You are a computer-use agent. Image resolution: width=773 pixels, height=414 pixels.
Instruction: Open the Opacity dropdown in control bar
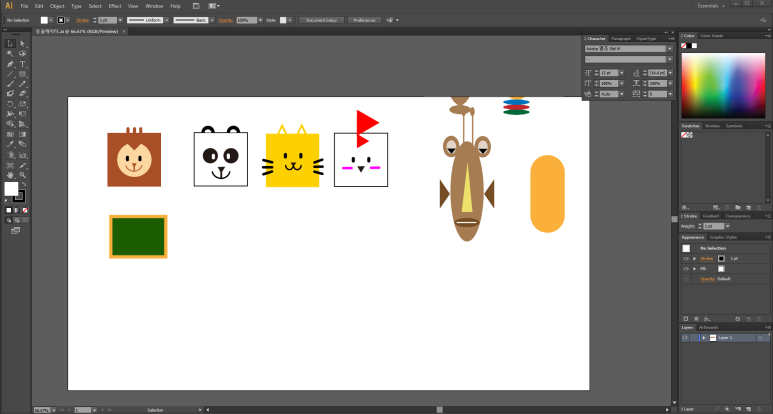tap(260, 20)
